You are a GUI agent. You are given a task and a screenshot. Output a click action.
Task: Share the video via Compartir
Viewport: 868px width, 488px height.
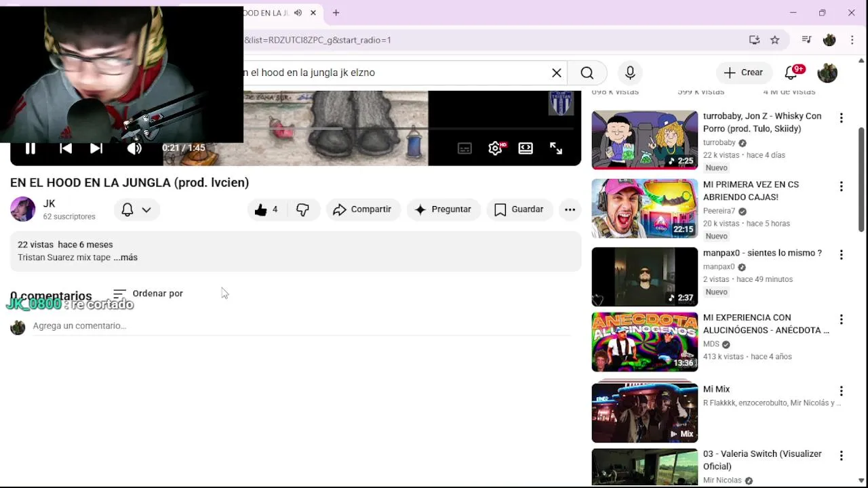(363, 210)
